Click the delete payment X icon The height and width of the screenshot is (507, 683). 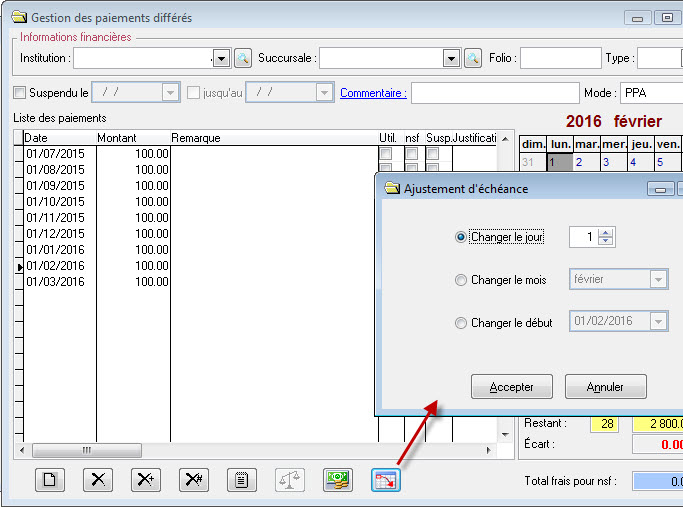tap(97, 479)
